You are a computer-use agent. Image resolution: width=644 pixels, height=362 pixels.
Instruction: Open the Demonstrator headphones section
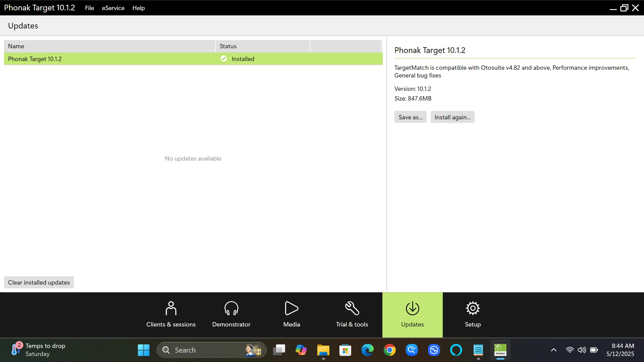pyautogui.click(x=231, y=315)
